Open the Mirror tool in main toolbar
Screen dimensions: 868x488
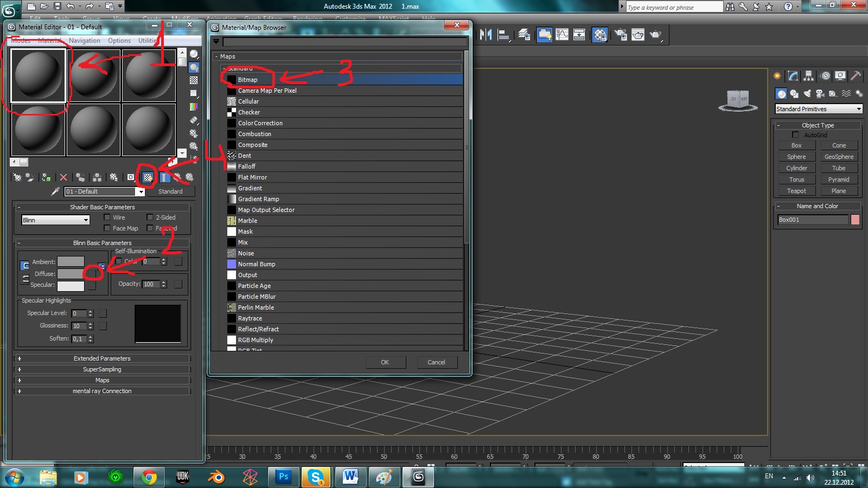[x=486, y=35]
